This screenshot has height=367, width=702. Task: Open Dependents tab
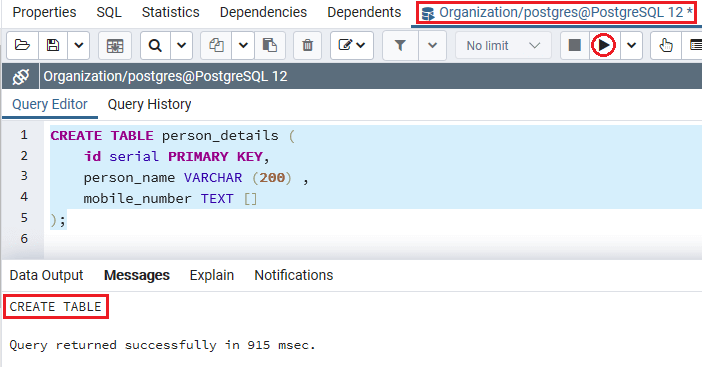click(364, 13)
